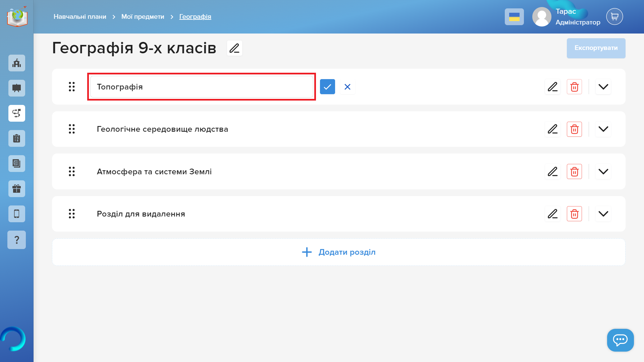Open the shopping cart icon
Screen dimensions: 644x362
[x=614, y=16]
